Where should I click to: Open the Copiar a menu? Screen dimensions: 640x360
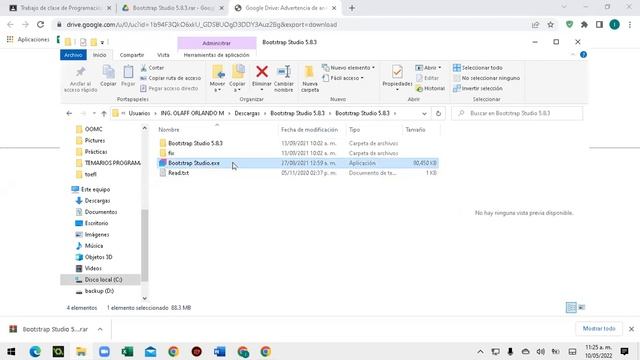(237, 78)
